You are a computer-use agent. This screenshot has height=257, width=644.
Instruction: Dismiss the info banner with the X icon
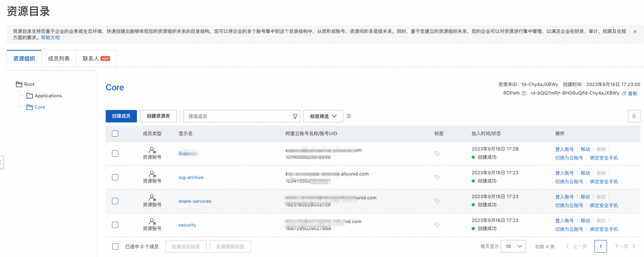pyautogui.click(x=635, y=32)
